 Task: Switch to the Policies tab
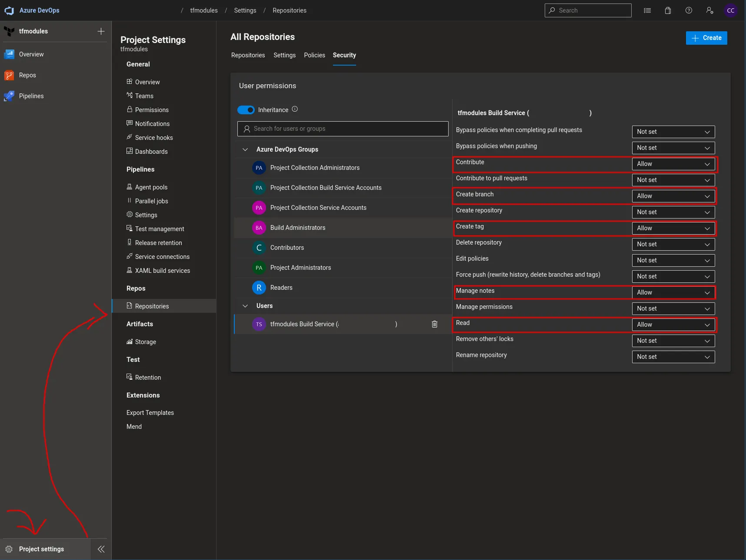pyautogui.click(x=314, y=55)
